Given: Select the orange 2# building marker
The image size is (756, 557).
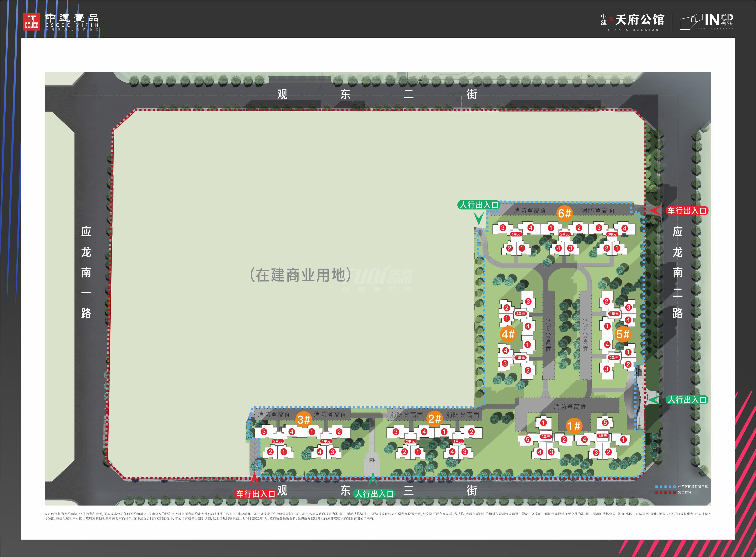Looking at the screenshot, I should (434, 419).
